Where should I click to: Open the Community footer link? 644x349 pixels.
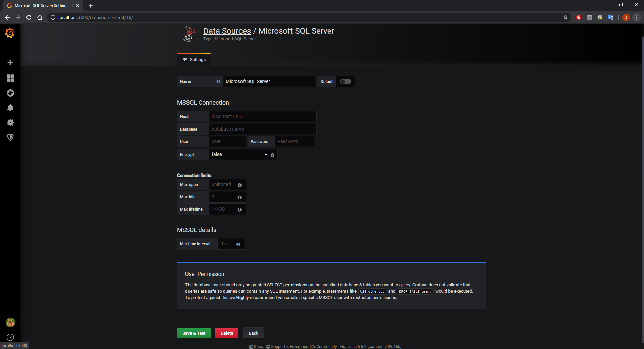tap(324, 347)
